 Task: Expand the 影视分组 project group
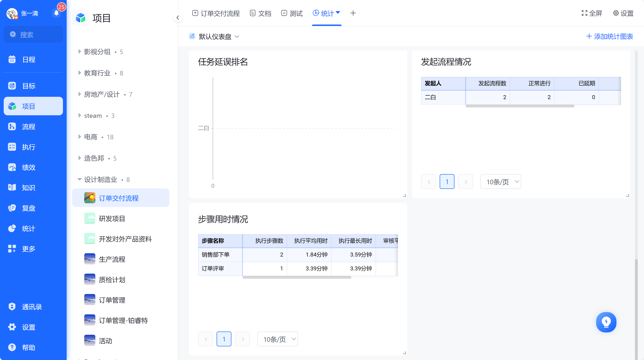[x=80, y=52]
